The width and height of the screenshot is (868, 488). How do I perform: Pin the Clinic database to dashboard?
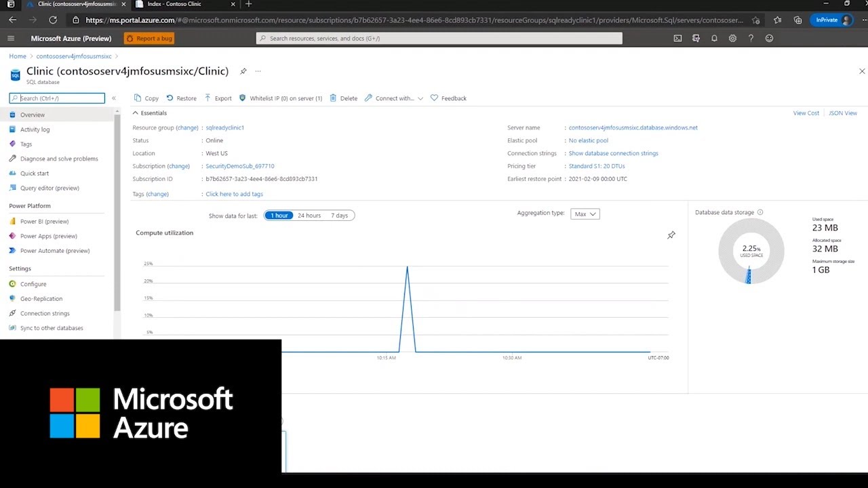click(243, 71)
